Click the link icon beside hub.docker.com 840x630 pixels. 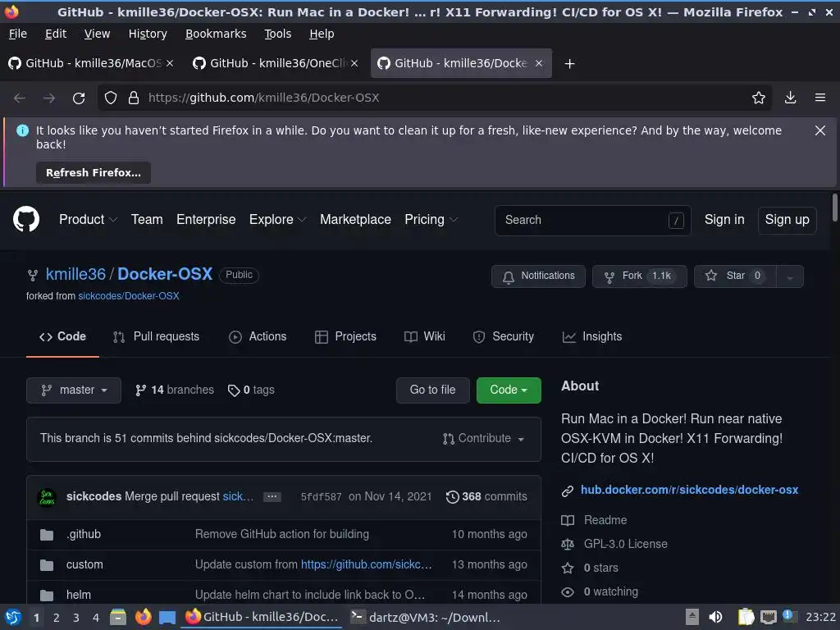pos(568,491)
